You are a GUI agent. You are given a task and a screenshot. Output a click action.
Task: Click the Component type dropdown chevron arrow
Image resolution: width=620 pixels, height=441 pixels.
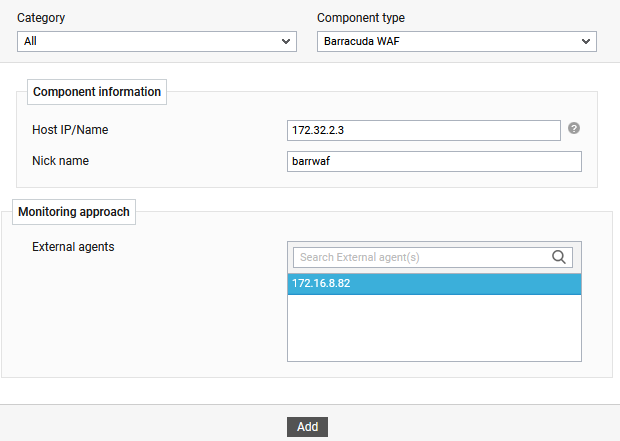coord(586,42)
